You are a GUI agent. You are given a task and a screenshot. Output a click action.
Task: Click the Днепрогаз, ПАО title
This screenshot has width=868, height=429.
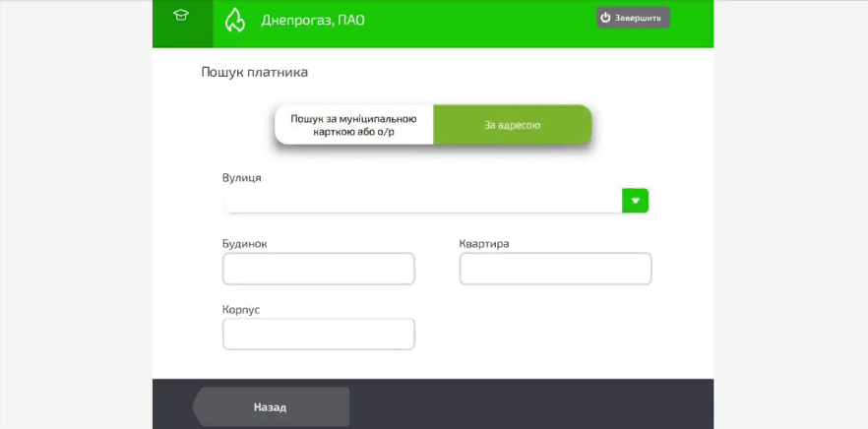pyautogui.click(x=312, y=20)
